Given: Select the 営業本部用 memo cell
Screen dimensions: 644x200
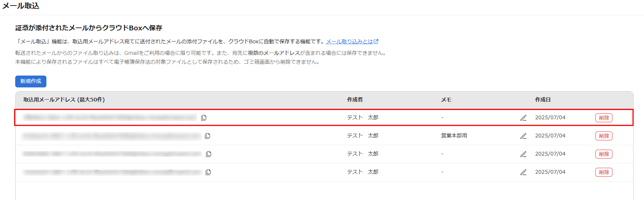Looking at the screenshot, I should [454, 136].
